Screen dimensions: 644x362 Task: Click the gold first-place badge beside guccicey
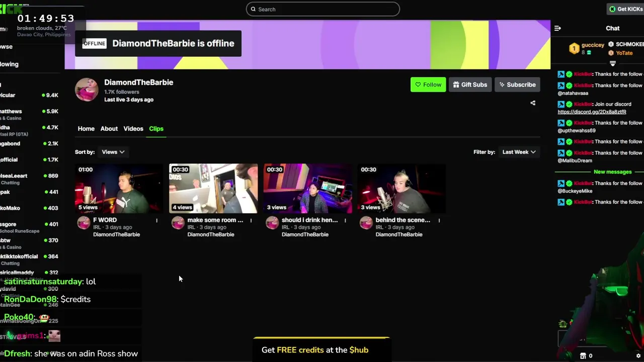click(574, 48)
